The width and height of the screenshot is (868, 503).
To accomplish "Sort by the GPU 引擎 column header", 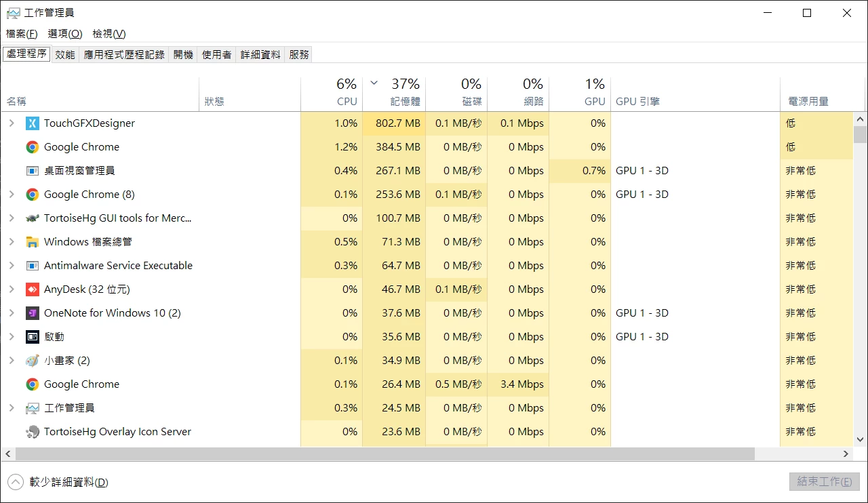I will [696, 94].
